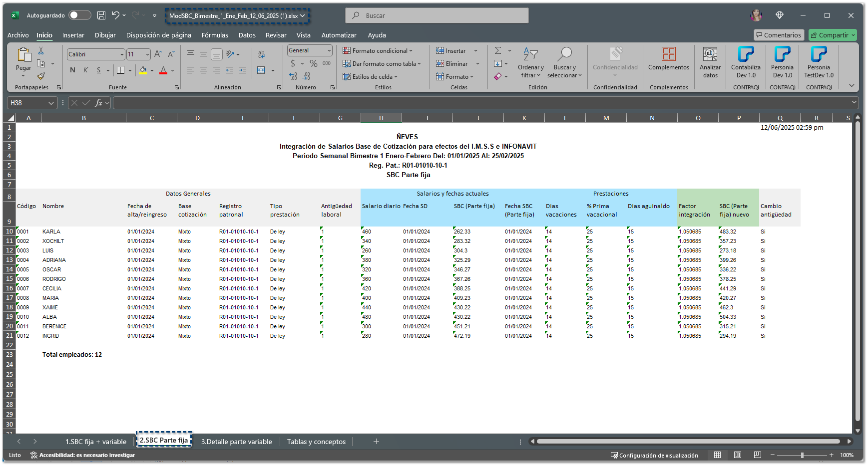Click the Undo arrow icon
This screenshot has height=466, width=868.
[115, 15]
